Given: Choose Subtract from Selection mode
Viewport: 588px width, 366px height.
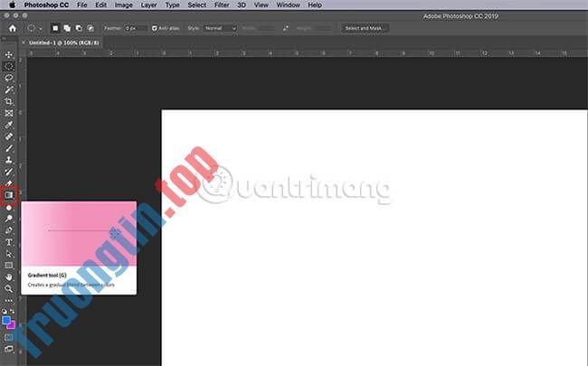Looking at the screenshot, I should tap(79, 28).
